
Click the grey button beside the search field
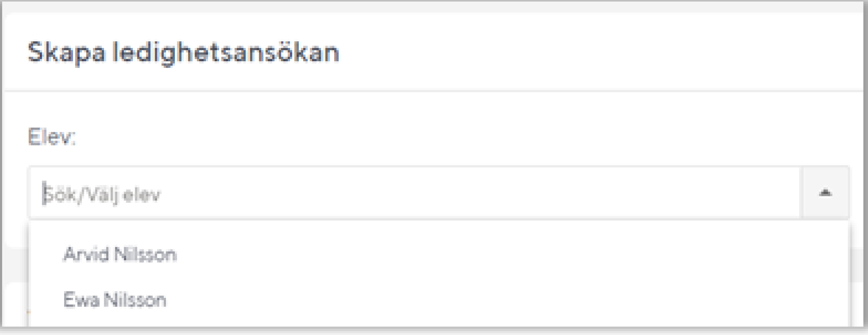click(x=826, y=193)
